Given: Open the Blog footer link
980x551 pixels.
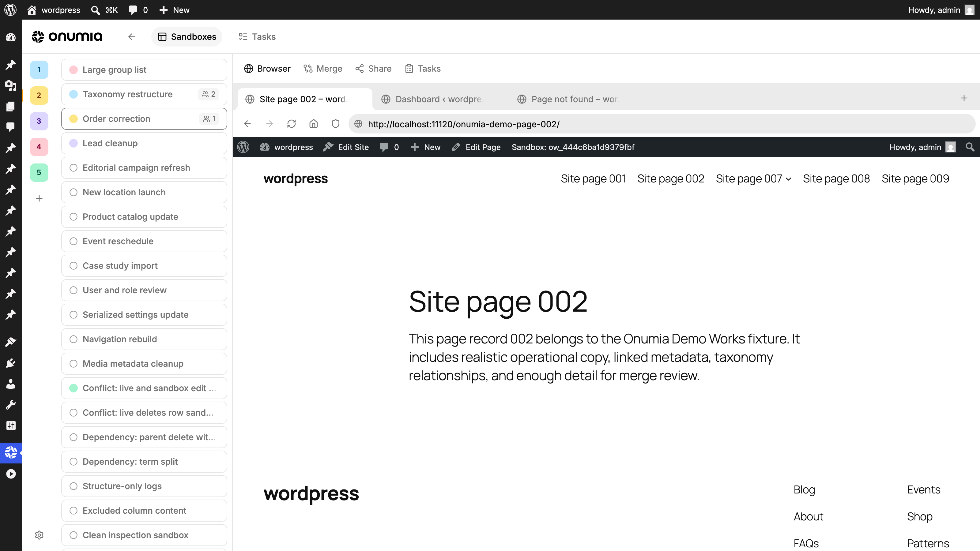Looking at the screenshot, I should (x=804, y=489).
